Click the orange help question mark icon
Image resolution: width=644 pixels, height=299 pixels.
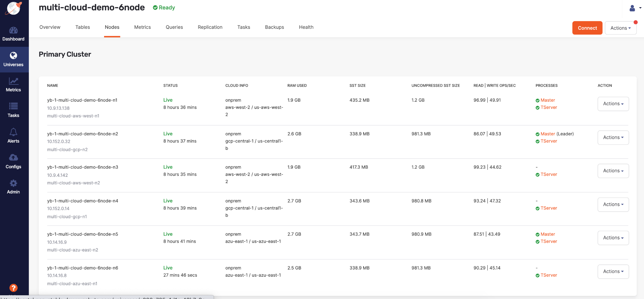tap(14, 288)
